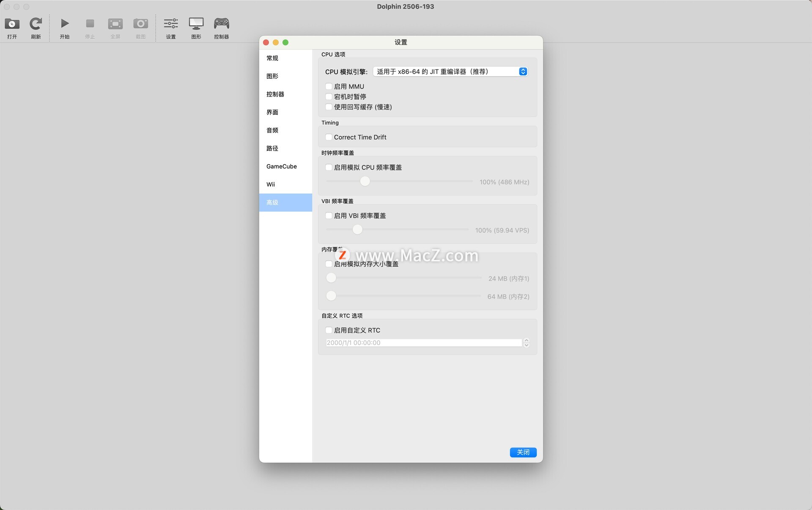Zoom the 设置 dialog with green button
This screenshot has width=812, height=510.
(285, 42)
